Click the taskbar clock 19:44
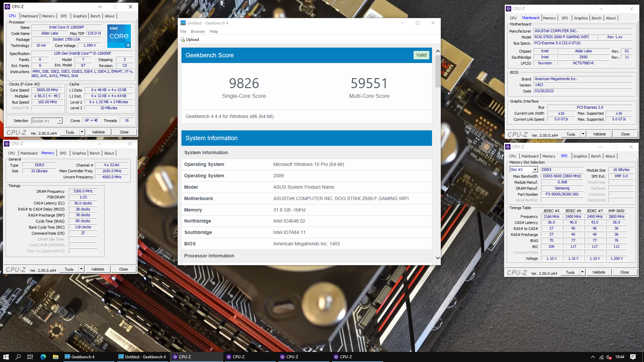644x362 pixels. (x=620, y=357)
